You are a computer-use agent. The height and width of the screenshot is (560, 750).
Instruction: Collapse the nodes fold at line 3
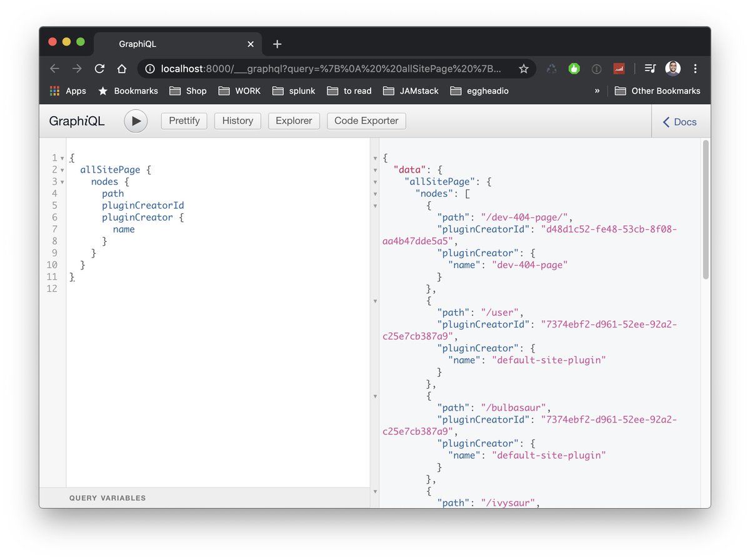[x=62, y=182]
